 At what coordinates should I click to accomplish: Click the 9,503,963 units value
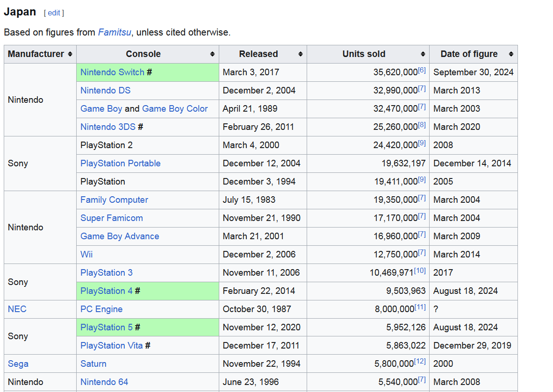click(x=406, y=291)
